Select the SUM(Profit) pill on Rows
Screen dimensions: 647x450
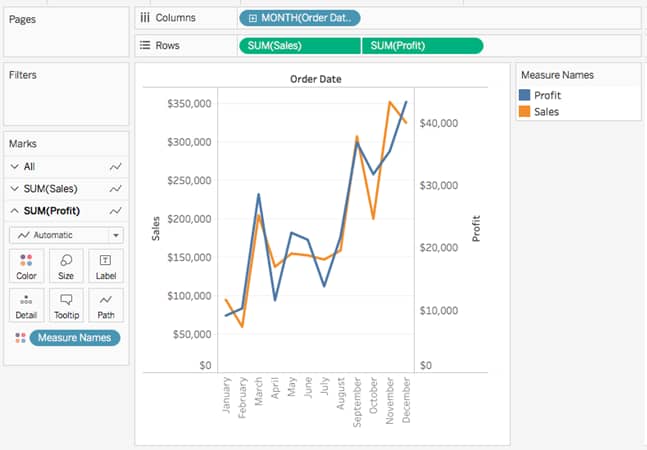coord(422,45)
